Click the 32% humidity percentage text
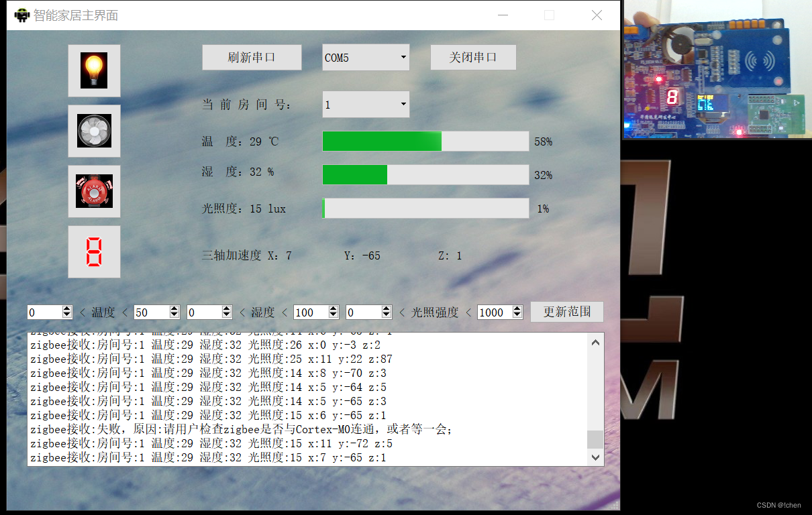 tap(543, 175)
